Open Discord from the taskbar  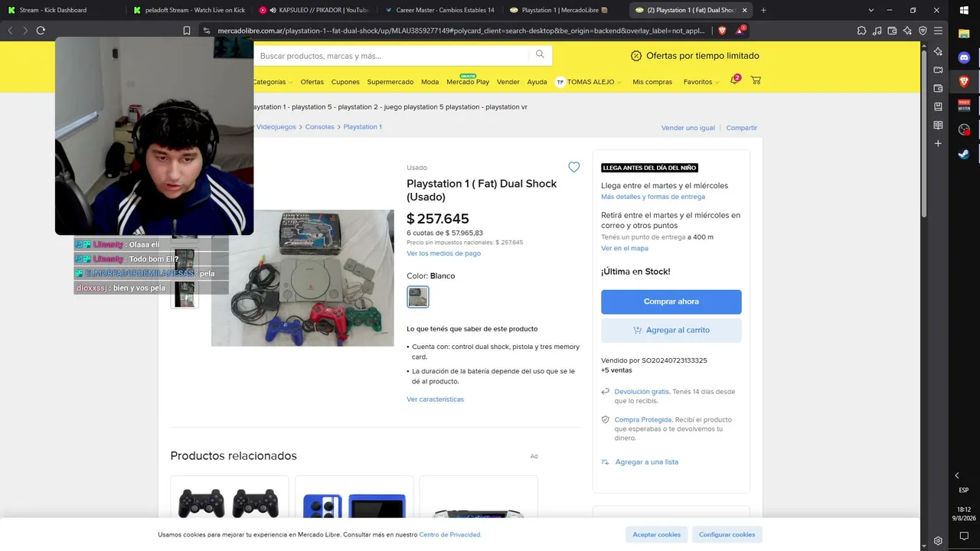964,57
